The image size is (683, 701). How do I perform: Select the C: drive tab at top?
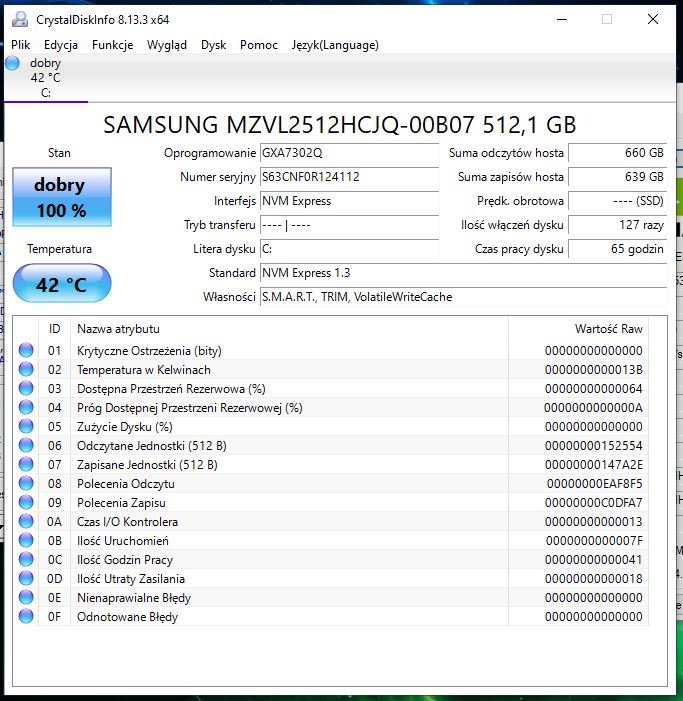coord(45,78)
